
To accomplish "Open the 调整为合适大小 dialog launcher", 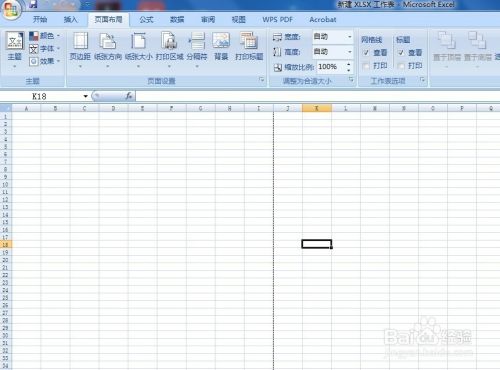I will 351,79.
